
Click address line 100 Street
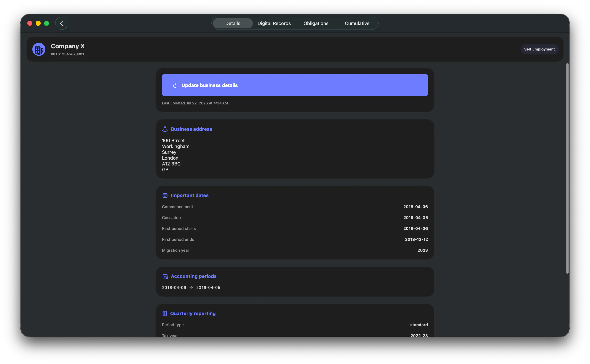(173, 141)
